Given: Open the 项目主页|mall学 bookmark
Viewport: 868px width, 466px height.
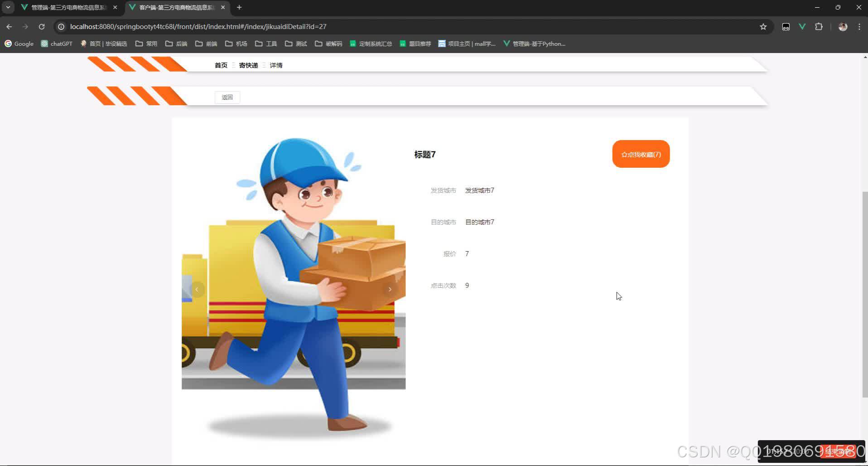Looking at the screenshot, I should (466, 44).
